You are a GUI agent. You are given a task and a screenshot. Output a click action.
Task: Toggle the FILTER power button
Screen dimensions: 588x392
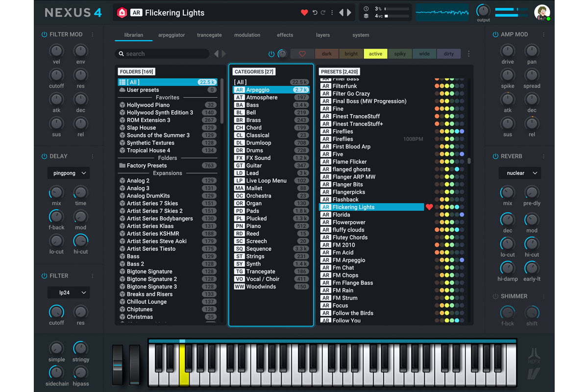pos(45,276)
